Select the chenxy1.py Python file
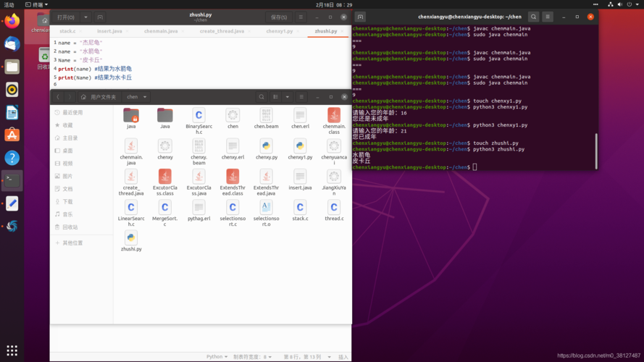 pos(300,149)
